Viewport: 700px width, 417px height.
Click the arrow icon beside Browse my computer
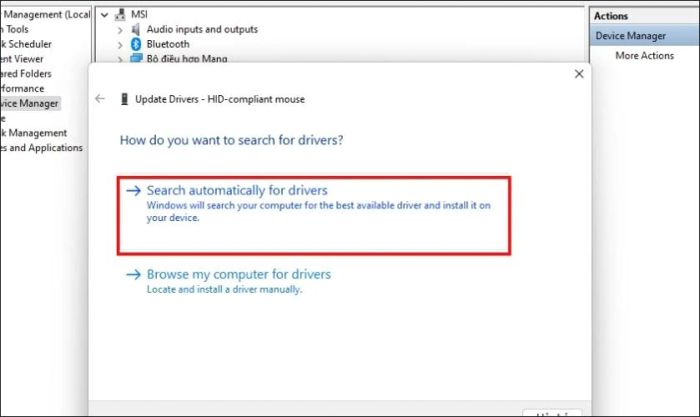pos(133,274)
